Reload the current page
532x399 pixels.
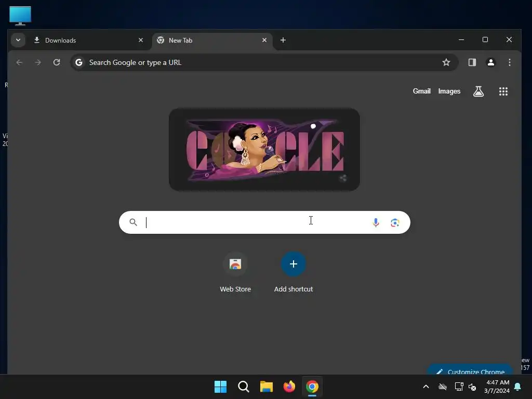click(57, 62)
